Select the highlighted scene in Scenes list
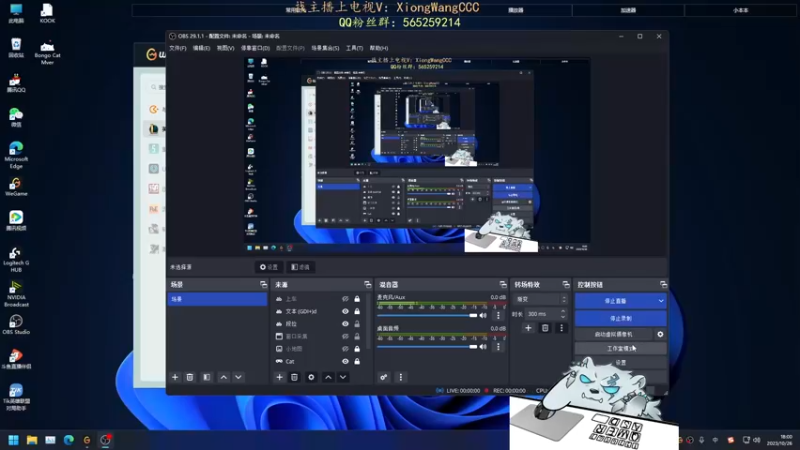 [217, 299]
